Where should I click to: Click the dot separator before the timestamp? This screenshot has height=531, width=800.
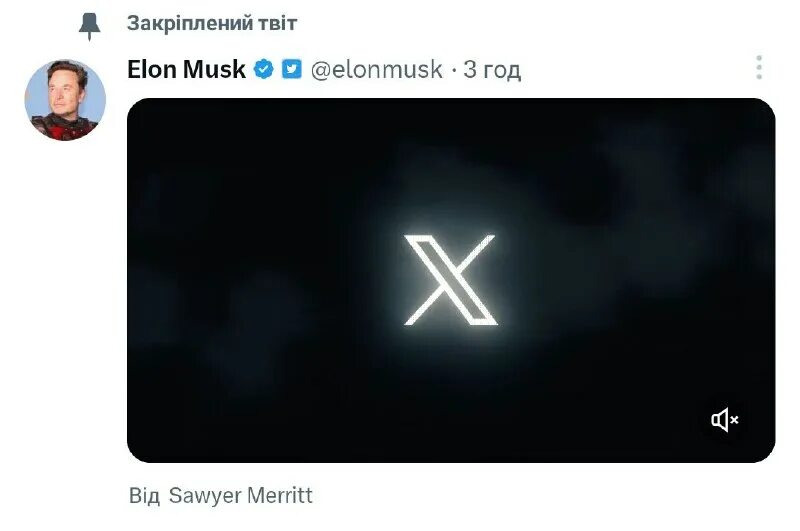coord(453,70)
